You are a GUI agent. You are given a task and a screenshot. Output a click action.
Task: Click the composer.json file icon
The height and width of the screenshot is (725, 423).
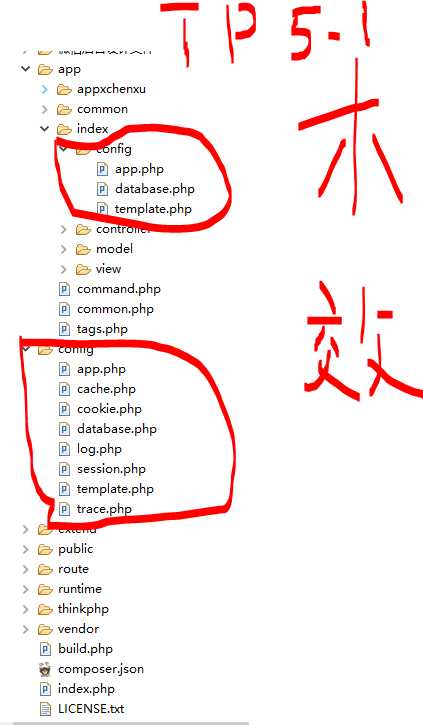[45, 670]
